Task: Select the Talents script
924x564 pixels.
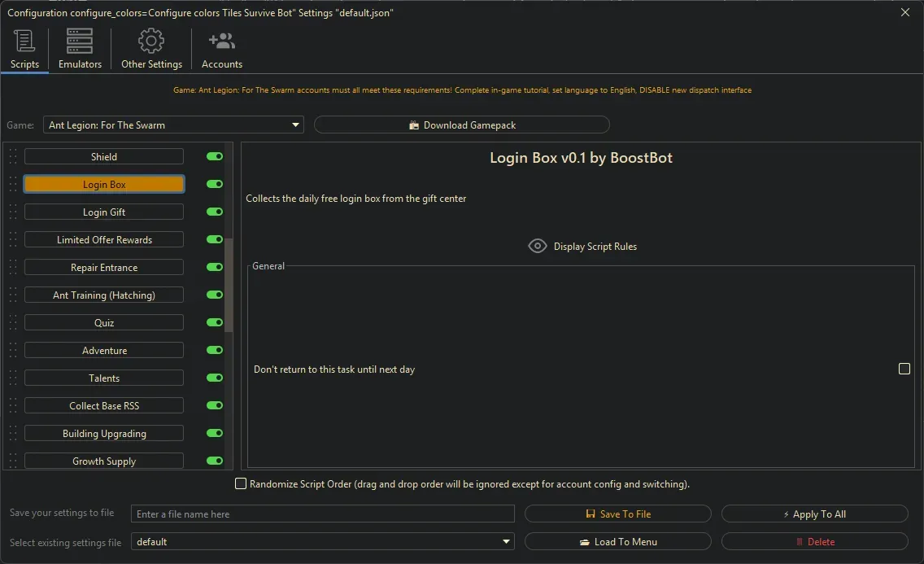Action: click(x=104, y=378)
